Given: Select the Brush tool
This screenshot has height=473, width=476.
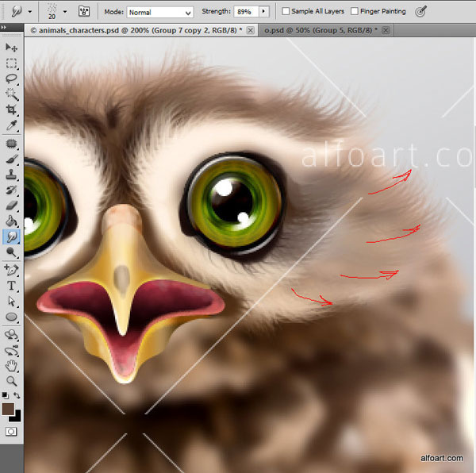Looking at the screenshot, I should [12, 159].
